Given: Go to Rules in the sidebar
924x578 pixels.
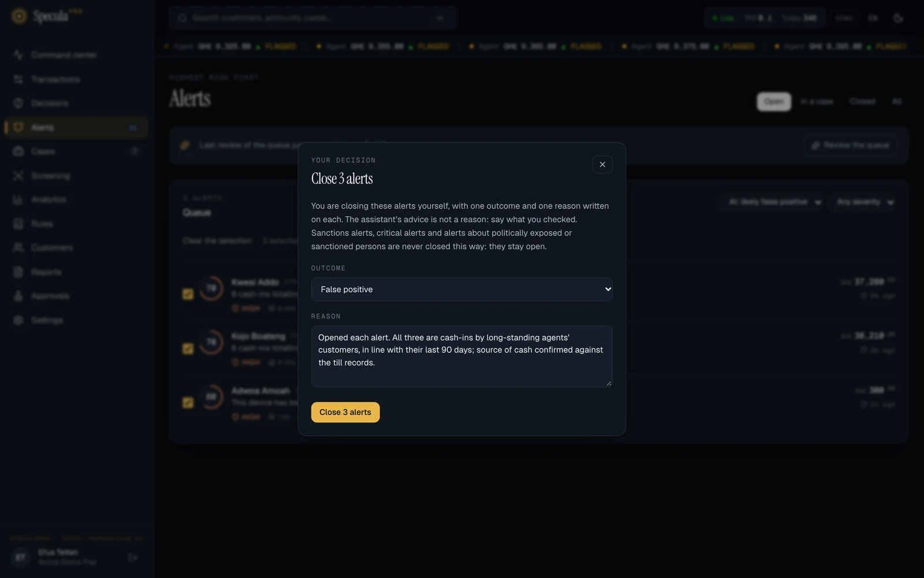Looking at the screenshot, I should 76,224.
